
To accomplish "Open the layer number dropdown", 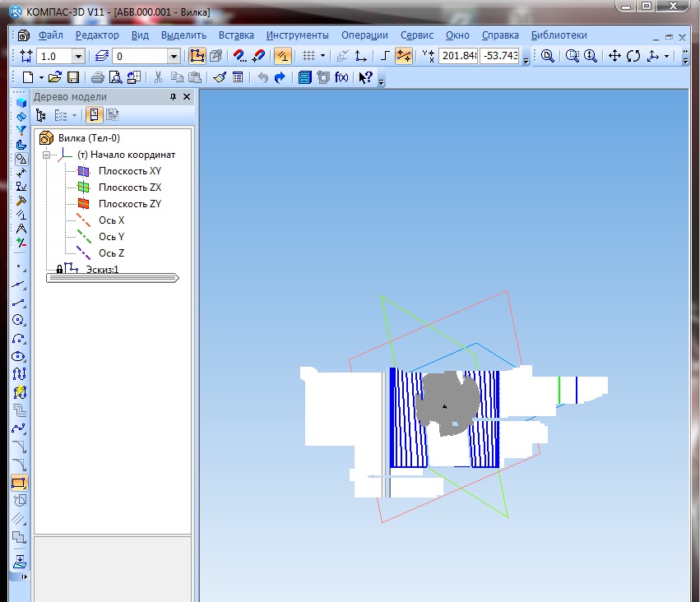I will [x=174, y=56].
